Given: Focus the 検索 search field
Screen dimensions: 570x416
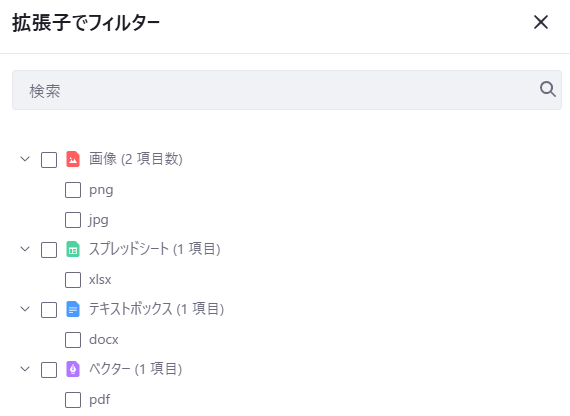Looking at the screenshot, I should 287,90.
